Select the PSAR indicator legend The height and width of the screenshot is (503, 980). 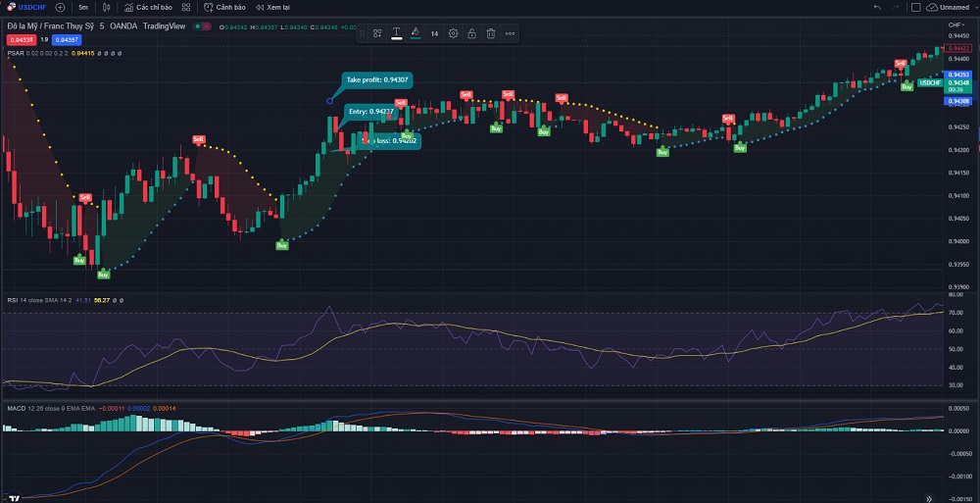click(65, 54)
